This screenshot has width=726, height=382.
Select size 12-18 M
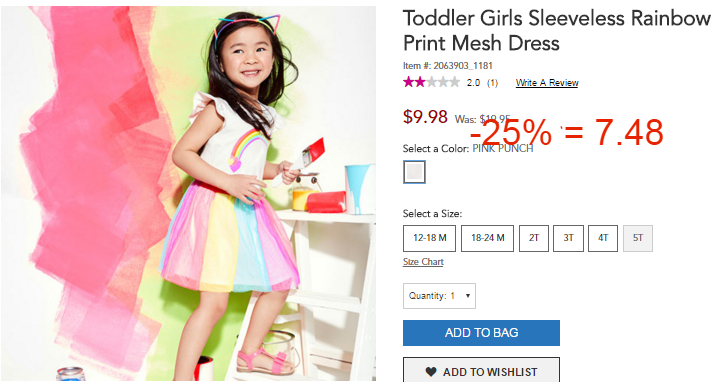pyautogui.click(x=429, y=238)
